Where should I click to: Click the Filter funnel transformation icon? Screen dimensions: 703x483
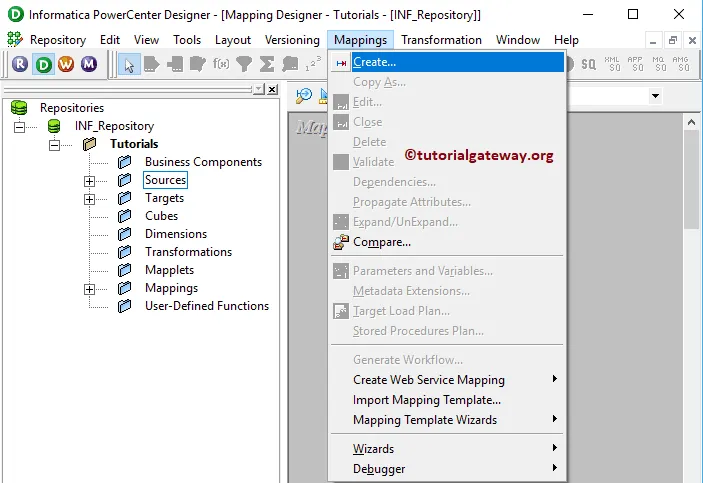click(243, 64)
